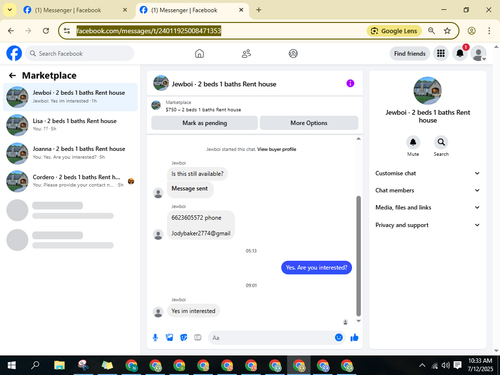Open Chrome three-dot menu
The width and height of the screenshot is (500, 375).
pyautogui.click(x=489, y=31)
